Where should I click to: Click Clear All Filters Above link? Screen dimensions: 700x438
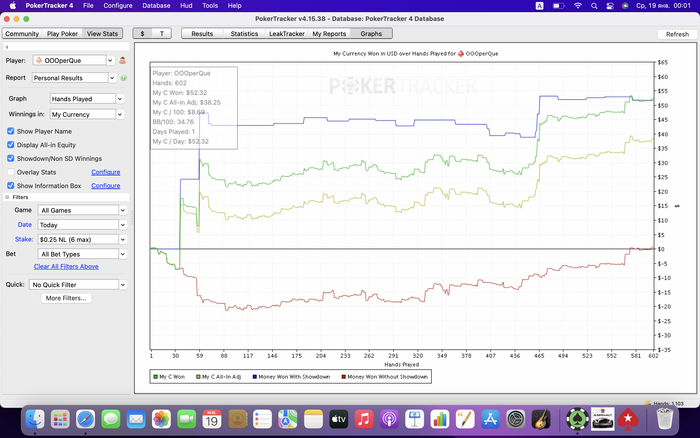(66, 267)
